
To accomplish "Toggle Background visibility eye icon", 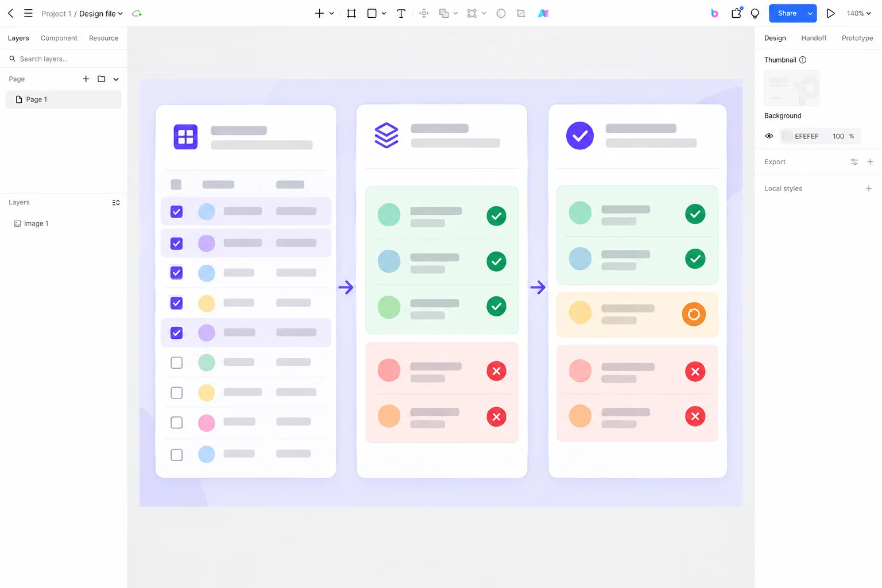I will click(x=769, y=136).
